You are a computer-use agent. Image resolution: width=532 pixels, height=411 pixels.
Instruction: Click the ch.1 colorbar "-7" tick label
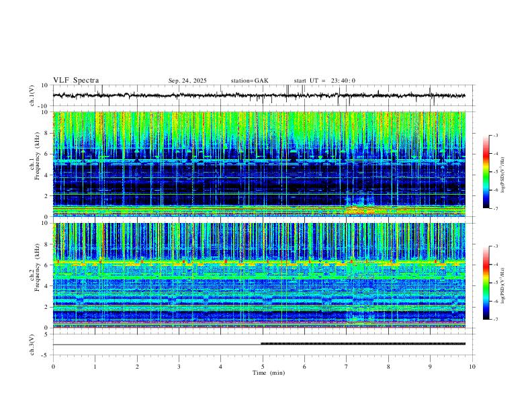pos(495,208)
